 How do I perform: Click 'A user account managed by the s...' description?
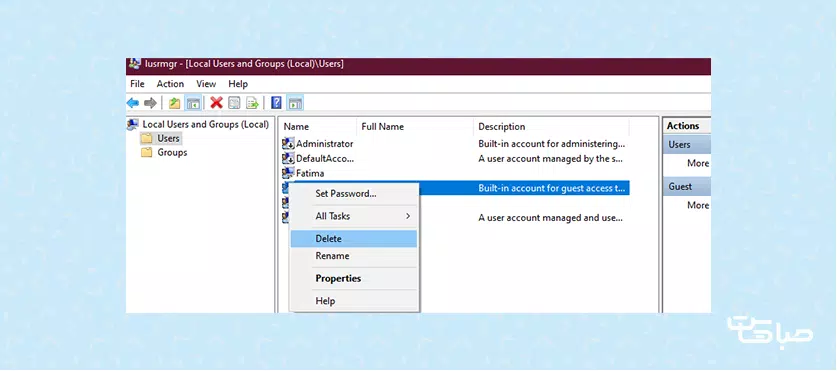pos(551,159)
